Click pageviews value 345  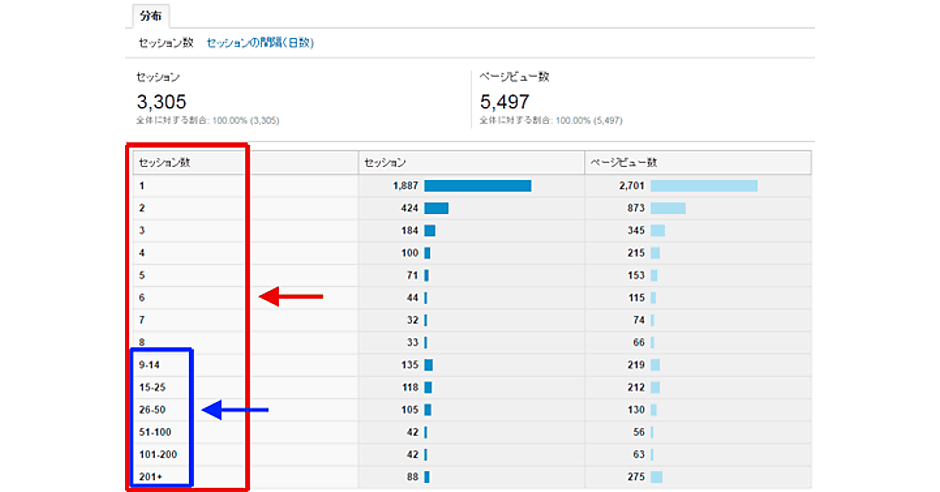click(636, 230)
